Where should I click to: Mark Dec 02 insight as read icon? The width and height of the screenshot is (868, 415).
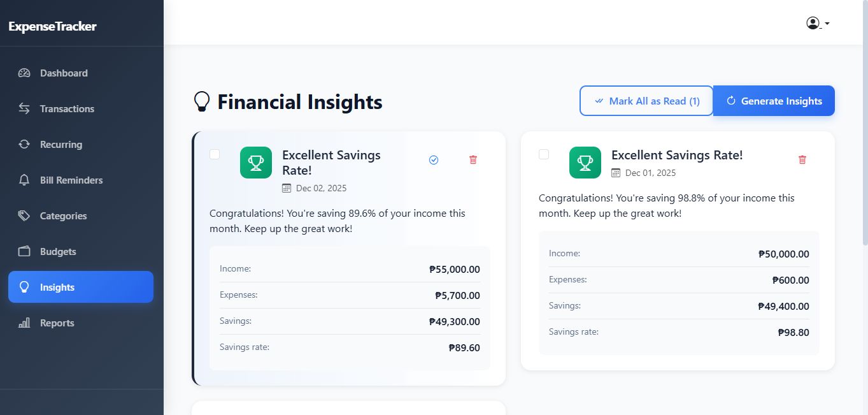click(x=434, y=160)
